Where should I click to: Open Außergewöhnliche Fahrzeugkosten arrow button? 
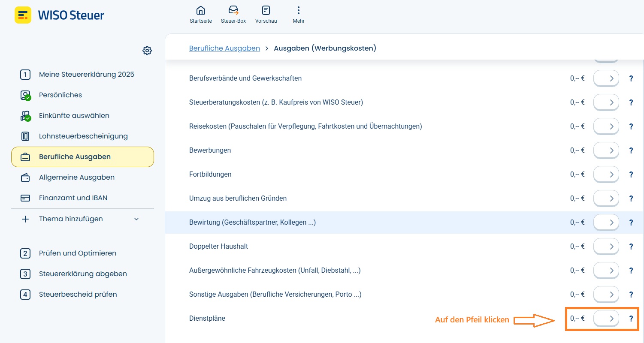(x=606, y=271)
